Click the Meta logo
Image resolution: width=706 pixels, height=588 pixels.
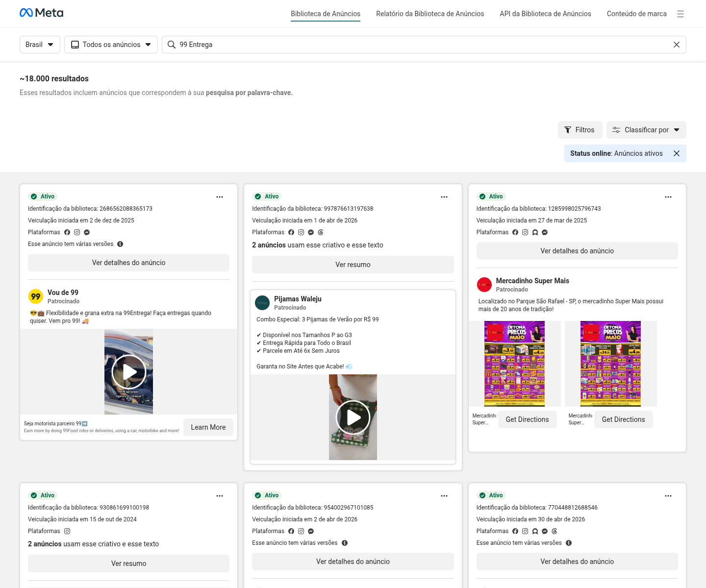click(42, 13)
